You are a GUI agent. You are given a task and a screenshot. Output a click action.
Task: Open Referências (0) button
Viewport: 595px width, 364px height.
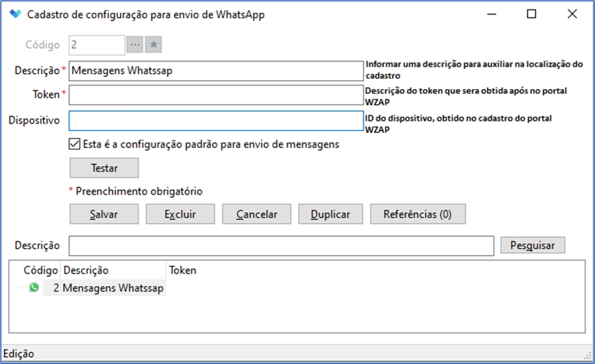pos(418,214)
